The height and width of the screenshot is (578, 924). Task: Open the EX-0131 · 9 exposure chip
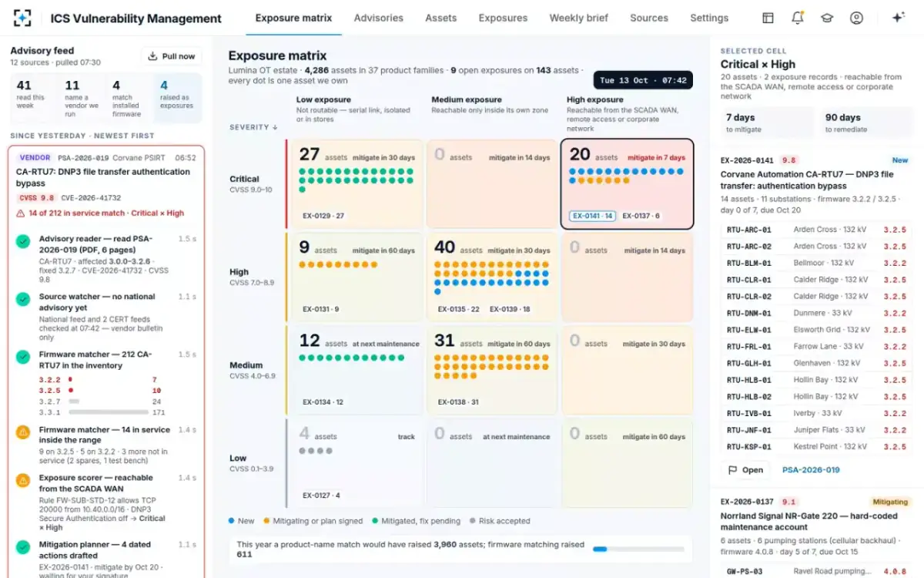(320, 309)
